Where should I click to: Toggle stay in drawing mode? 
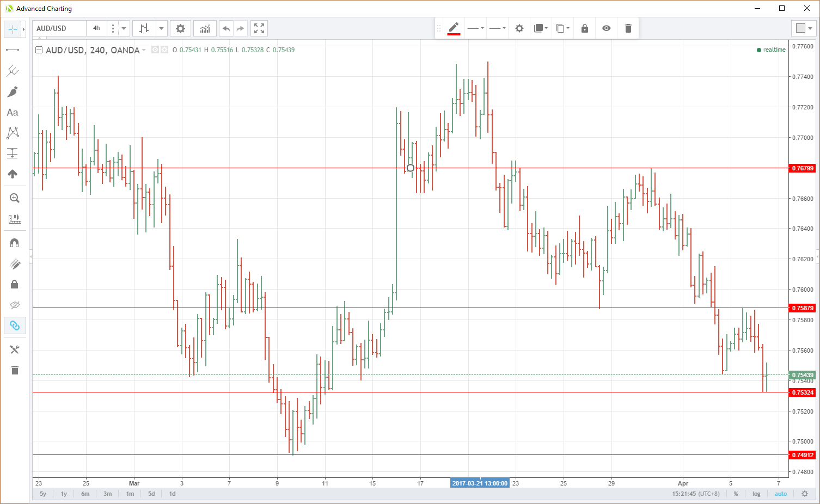tap(15, 264)
